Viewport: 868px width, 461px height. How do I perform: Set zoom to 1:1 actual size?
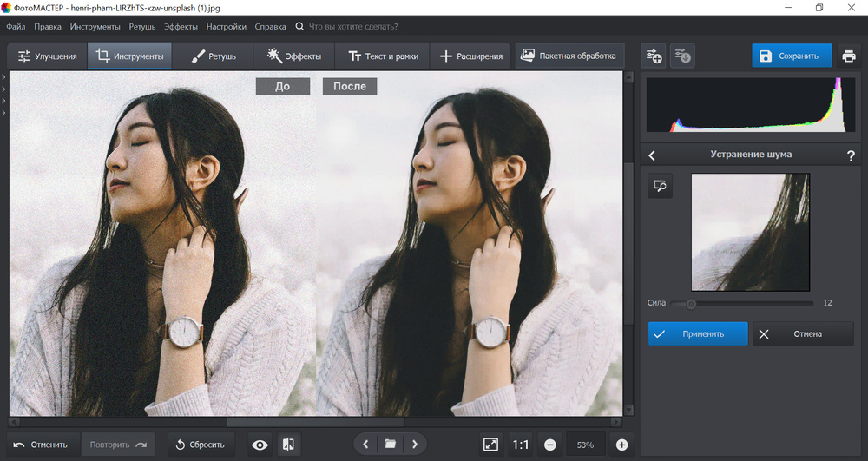tap(521, 445)
